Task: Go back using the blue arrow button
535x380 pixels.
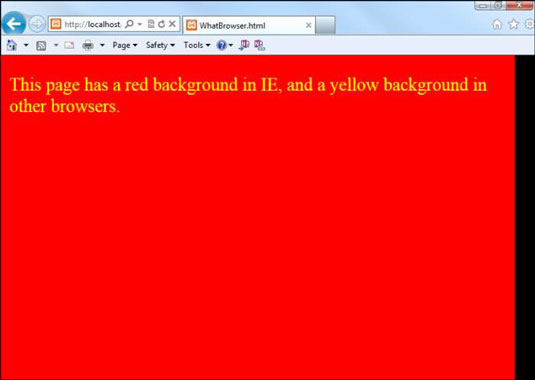Action: pos(14,24)
